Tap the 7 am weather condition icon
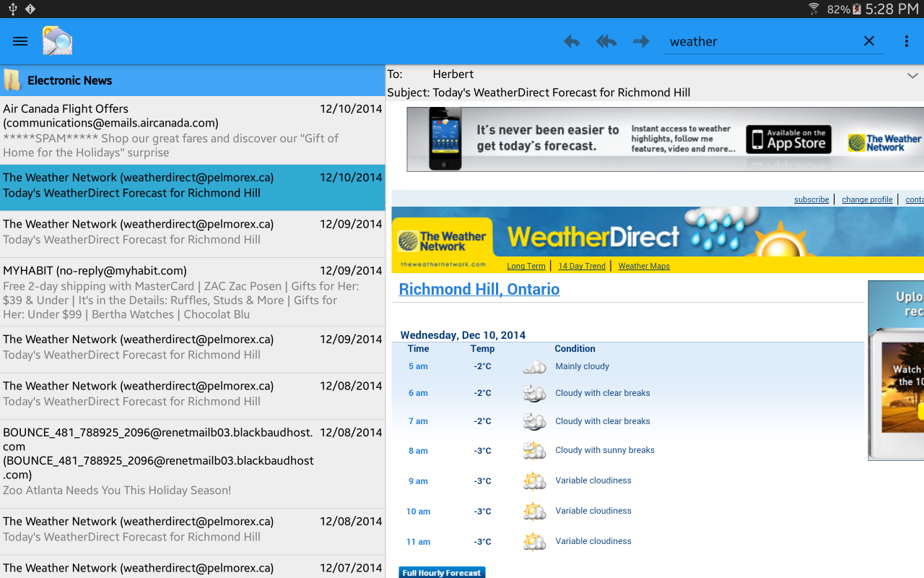 click(x=534, y=421)
